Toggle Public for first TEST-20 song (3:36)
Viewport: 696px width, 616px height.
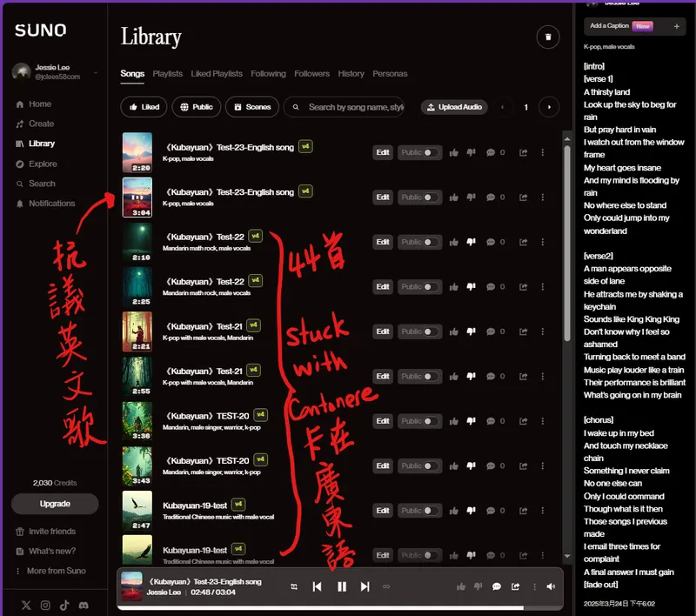coord(419,422)
